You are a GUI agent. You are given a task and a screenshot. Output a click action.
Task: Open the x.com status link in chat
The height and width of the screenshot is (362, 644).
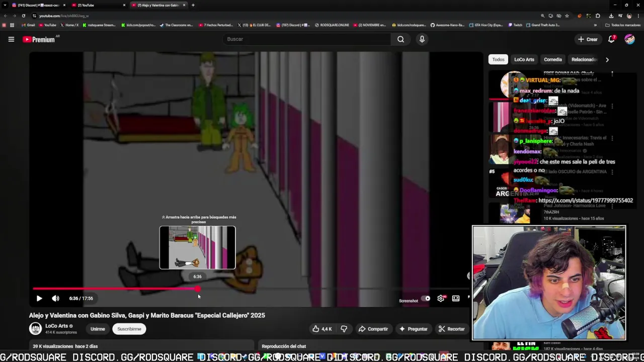586,200
